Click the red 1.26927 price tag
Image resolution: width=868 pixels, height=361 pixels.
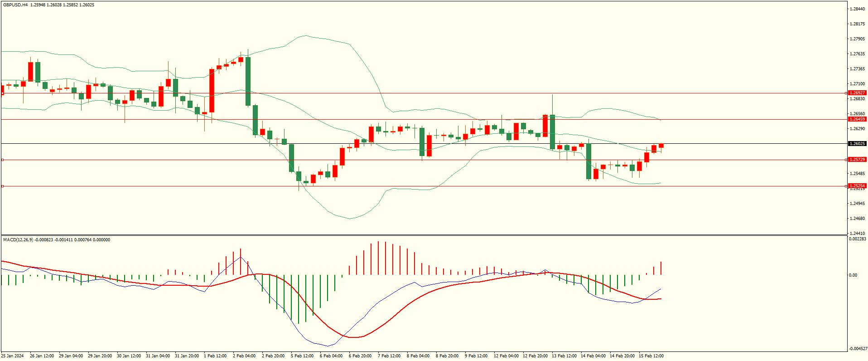pos(857,93)
